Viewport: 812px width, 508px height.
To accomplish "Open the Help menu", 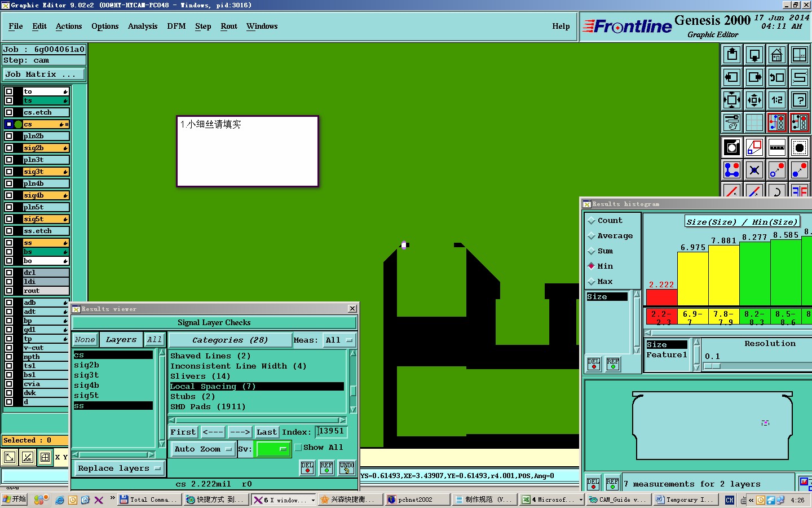I will click(561, 27).
